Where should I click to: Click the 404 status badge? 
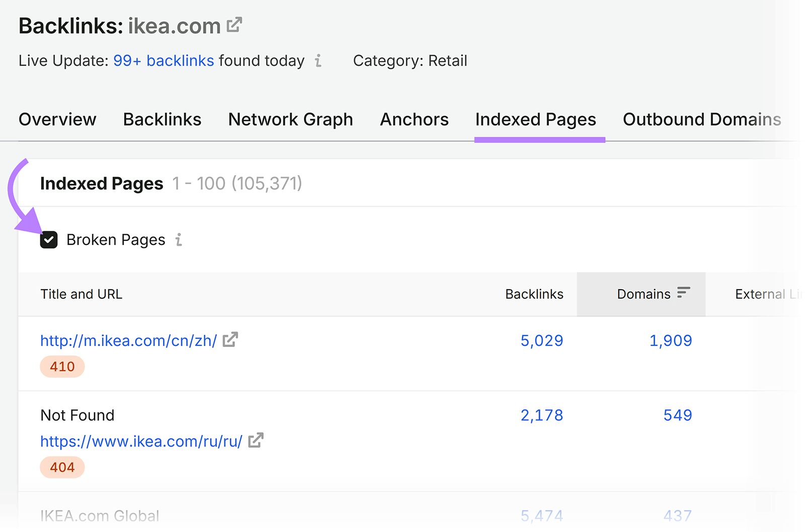62,467
